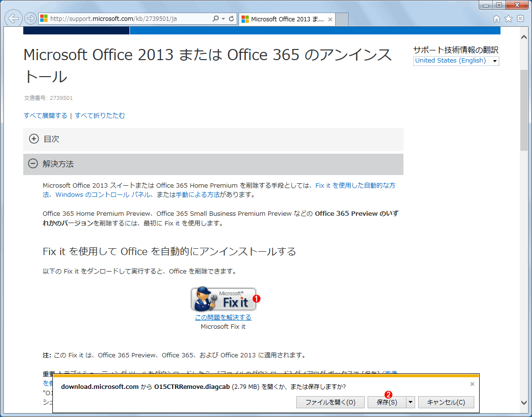Click the page icon in the address bar

click(x=44, y=18)
